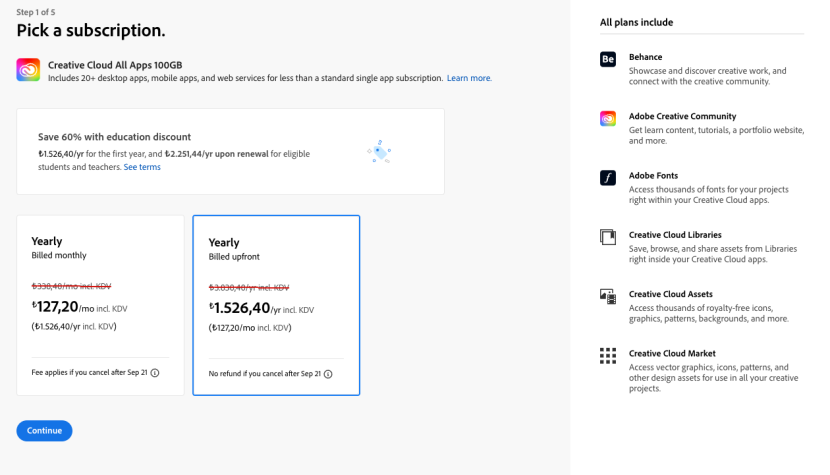
Task: Click the Adobe Fonts title text
Action: pos(653,176)
